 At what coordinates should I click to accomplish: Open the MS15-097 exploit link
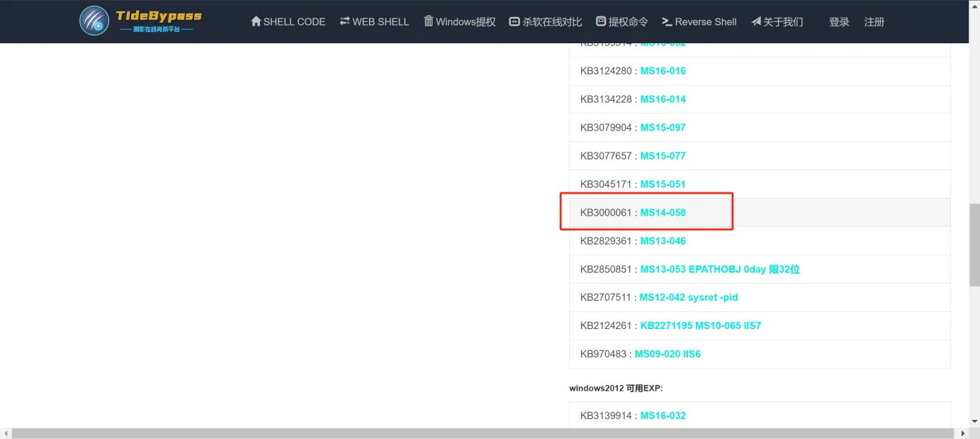663,128
